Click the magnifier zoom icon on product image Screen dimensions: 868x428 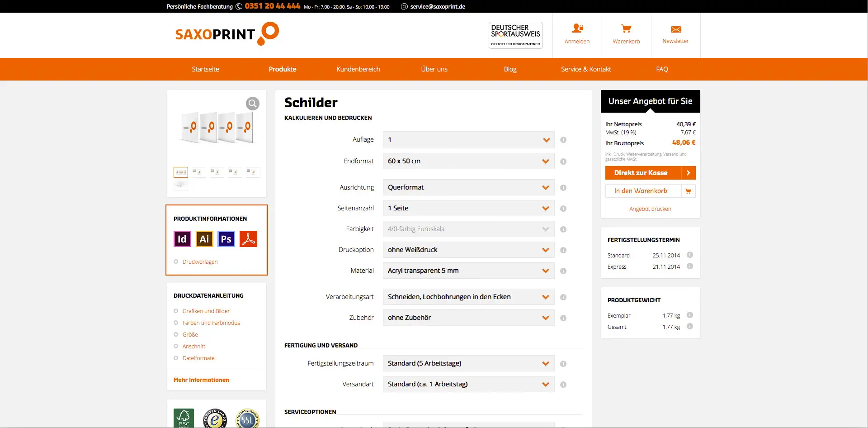pos(252,104)
